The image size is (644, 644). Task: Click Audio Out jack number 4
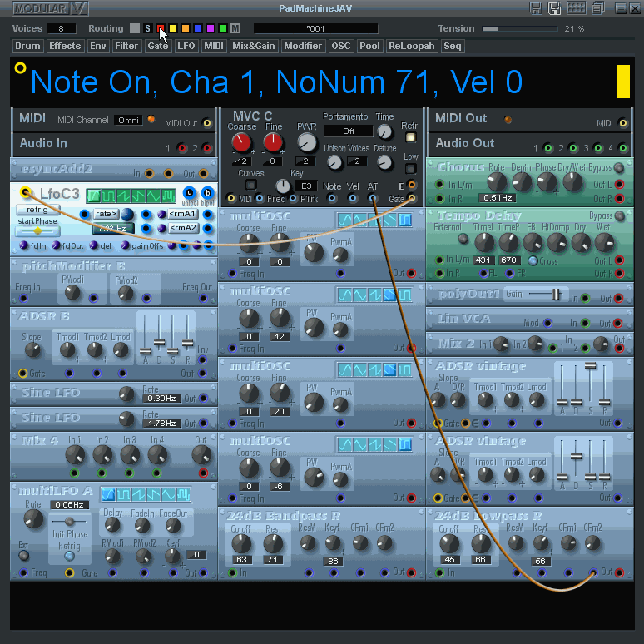[623, 148]
